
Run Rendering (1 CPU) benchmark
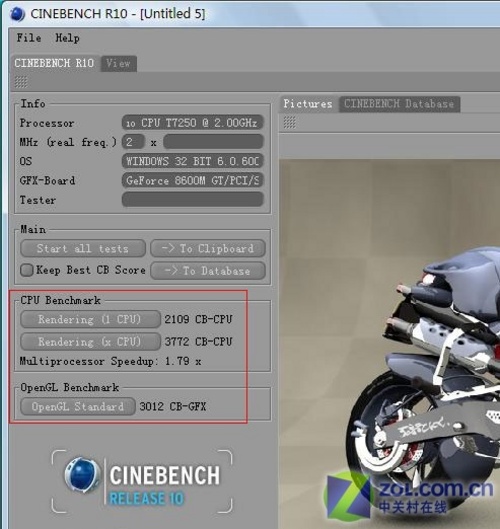point(90,319)
